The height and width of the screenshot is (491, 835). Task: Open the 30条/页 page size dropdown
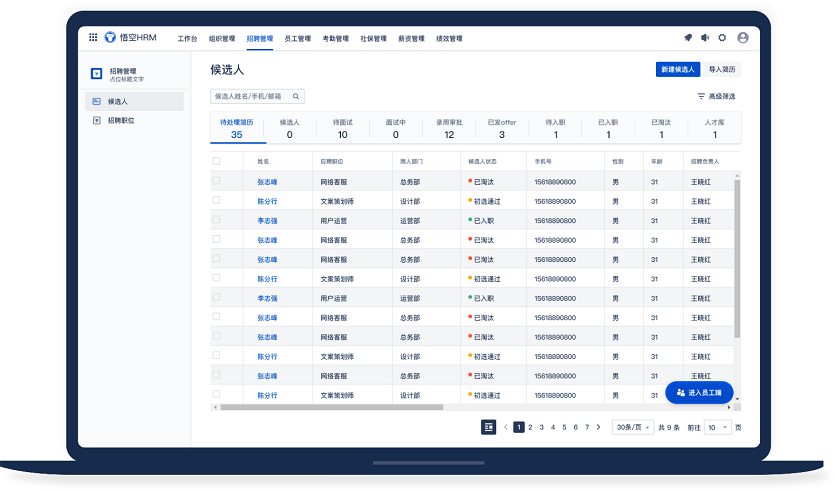632,427
